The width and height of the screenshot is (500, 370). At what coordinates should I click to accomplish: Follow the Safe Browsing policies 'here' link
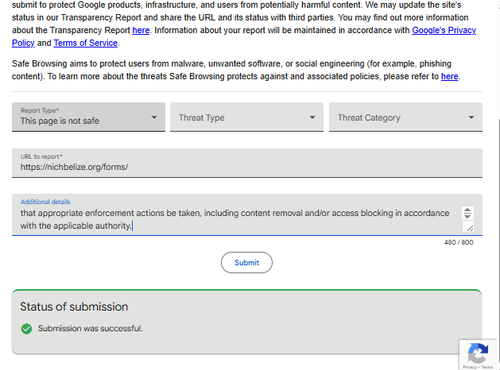point(449,76)
